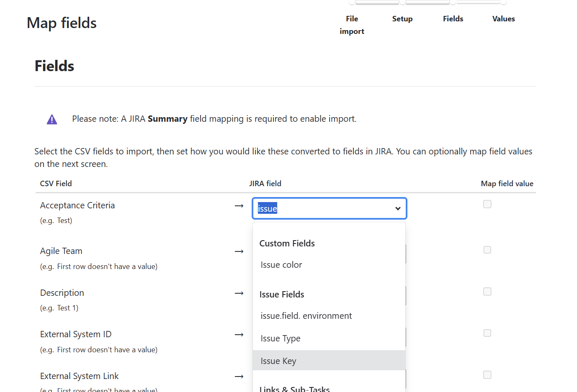
Task: Collapse the JIRA field dropdown chevron
Action: [x=398, y=208]
